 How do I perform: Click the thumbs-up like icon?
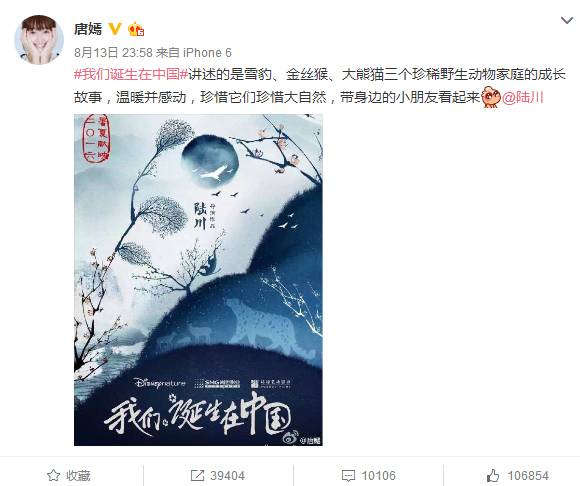(493, 475)
